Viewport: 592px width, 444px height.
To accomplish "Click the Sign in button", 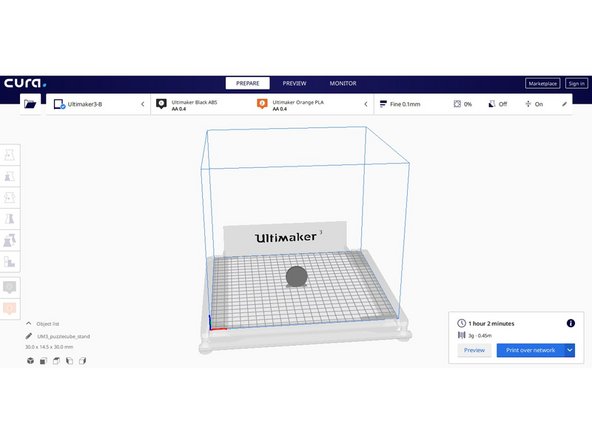I will click(x=577, y=83).
